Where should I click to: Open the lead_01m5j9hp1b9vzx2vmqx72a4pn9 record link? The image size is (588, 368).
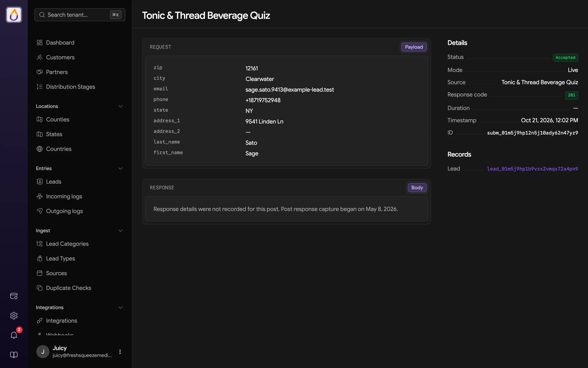[x=532, y=169]
